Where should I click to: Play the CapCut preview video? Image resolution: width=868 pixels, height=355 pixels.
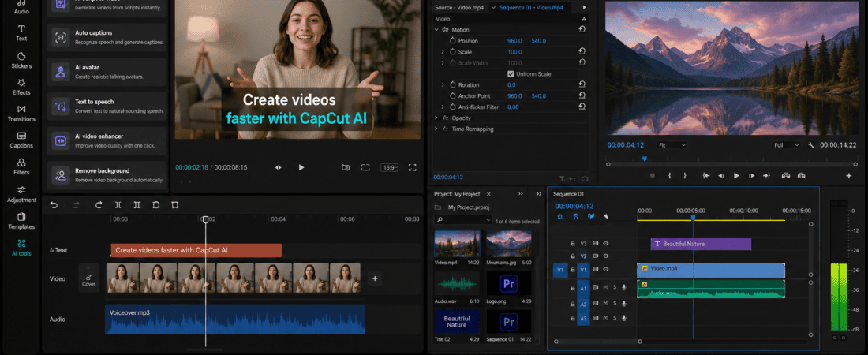(301, 167)
